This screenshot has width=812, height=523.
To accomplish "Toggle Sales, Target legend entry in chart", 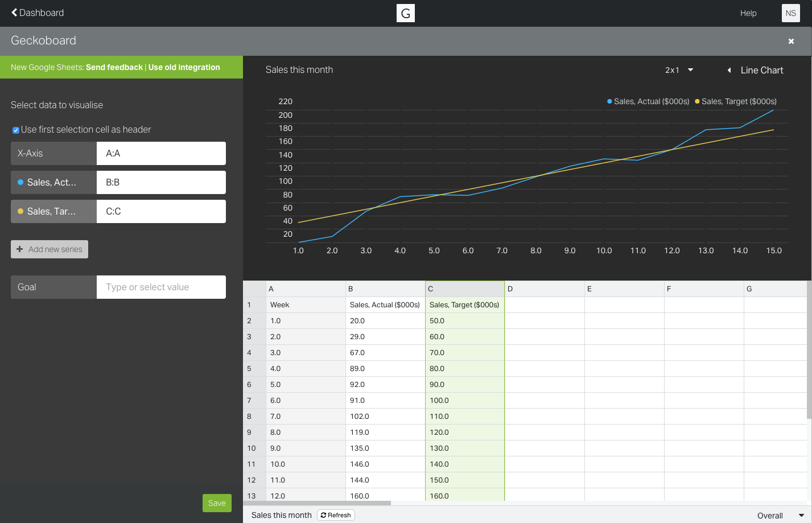I will 736,101.
